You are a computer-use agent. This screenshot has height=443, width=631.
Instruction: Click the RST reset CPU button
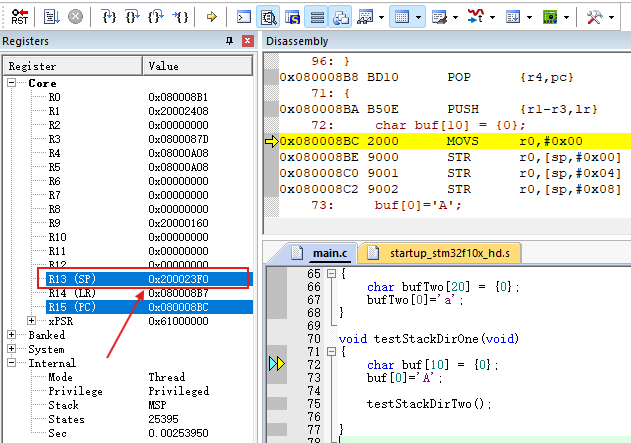pos(19,17)
